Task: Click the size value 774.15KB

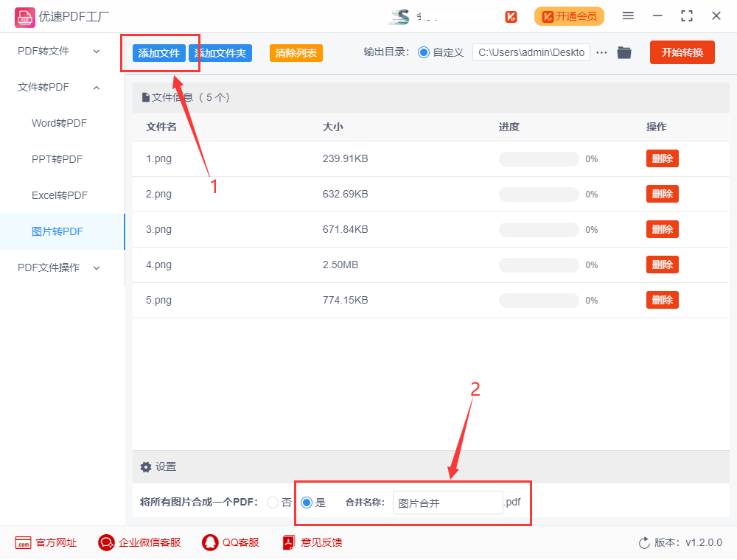Action: tap(346, 300)
